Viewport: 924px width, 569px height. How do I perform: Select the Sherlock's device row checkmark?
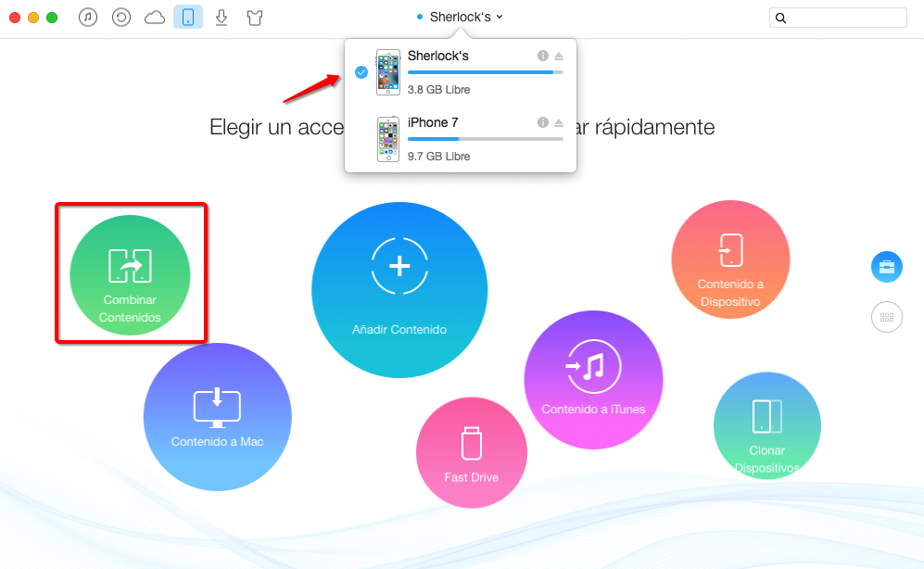[361, 72]
